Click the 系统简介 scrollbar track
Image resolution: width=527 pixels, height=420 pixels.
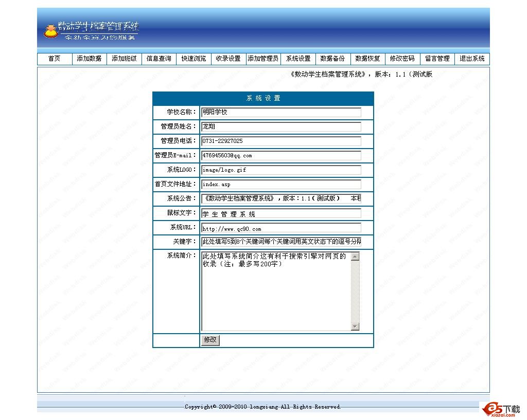coord(355,291)
